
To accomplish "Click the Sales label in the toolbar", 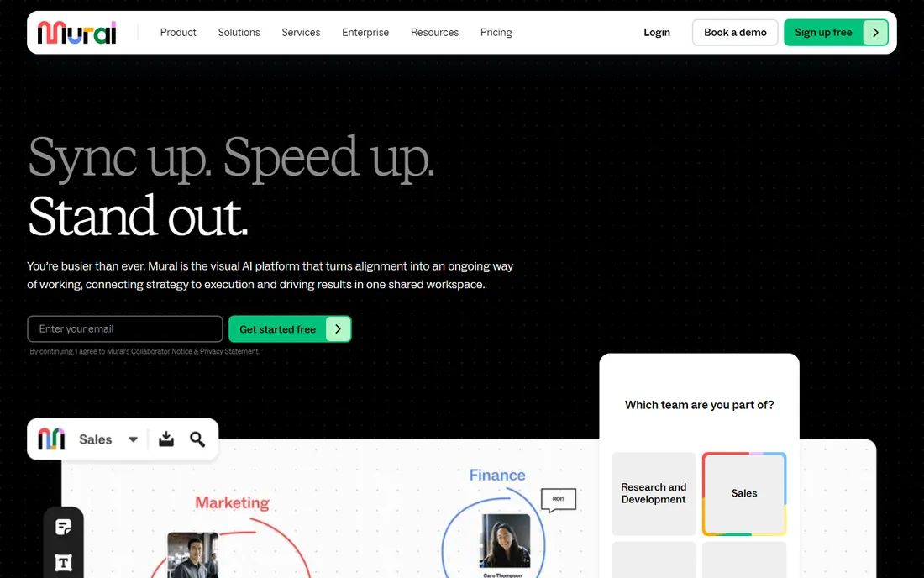I will pos(96,439).
